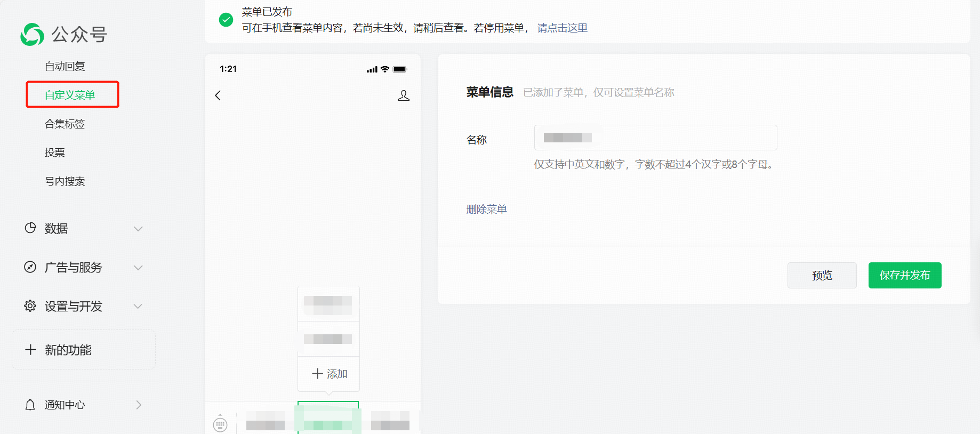This screenshot has width=980, height=434.
Task: Select the highlighted middle bottom menu tab
Action: [328, 418]
